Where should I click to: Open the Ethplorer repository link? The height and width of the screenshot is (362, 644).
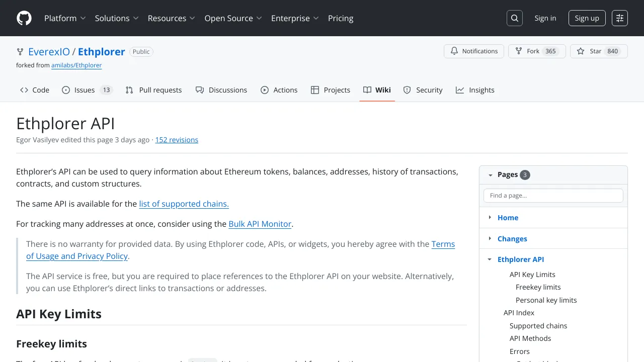click(x=102, y=52)
